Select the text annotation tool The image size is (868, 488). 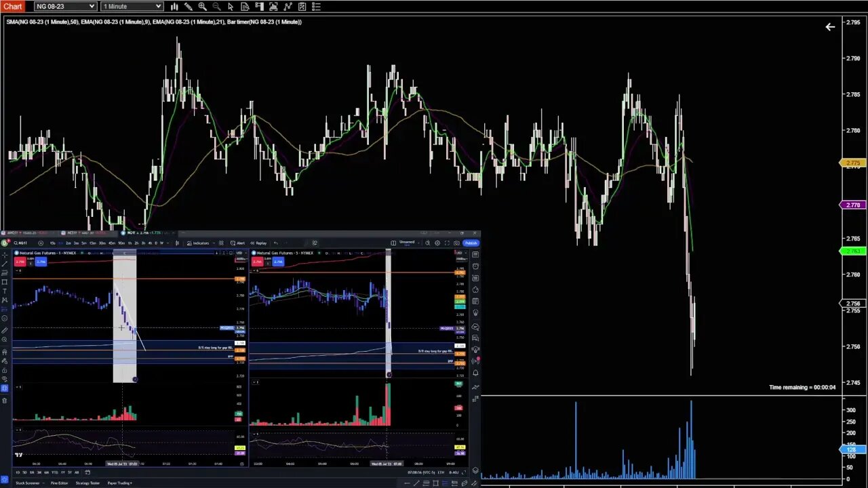(x=5, y=291)
